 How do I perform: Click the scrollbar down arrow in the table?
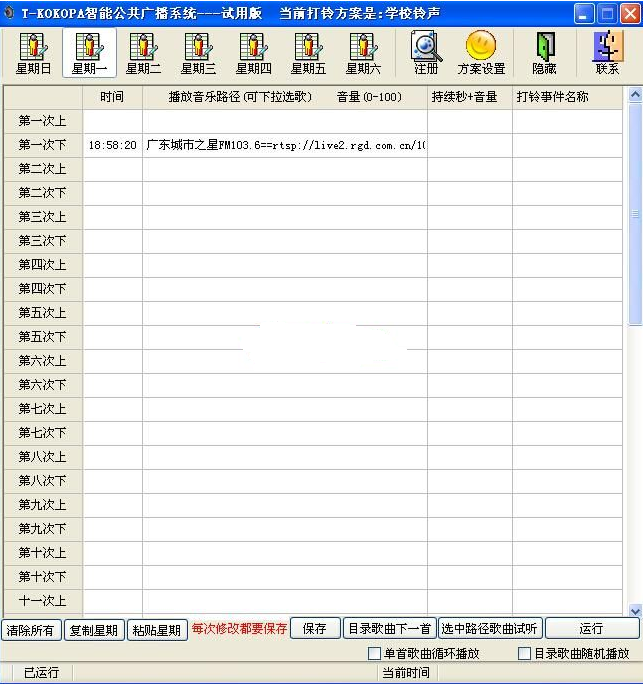[635, 610]
